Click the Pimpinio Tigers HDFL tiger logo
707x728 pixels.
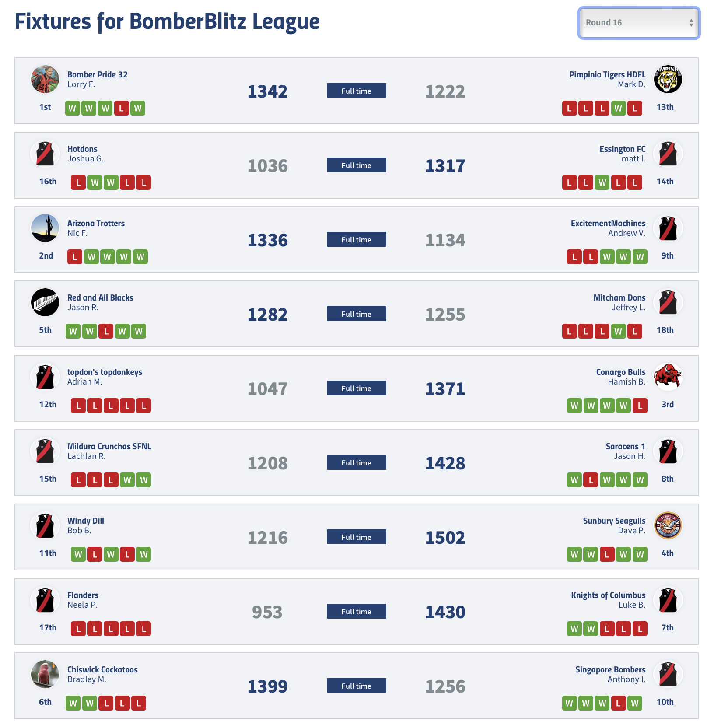point(668,79)
